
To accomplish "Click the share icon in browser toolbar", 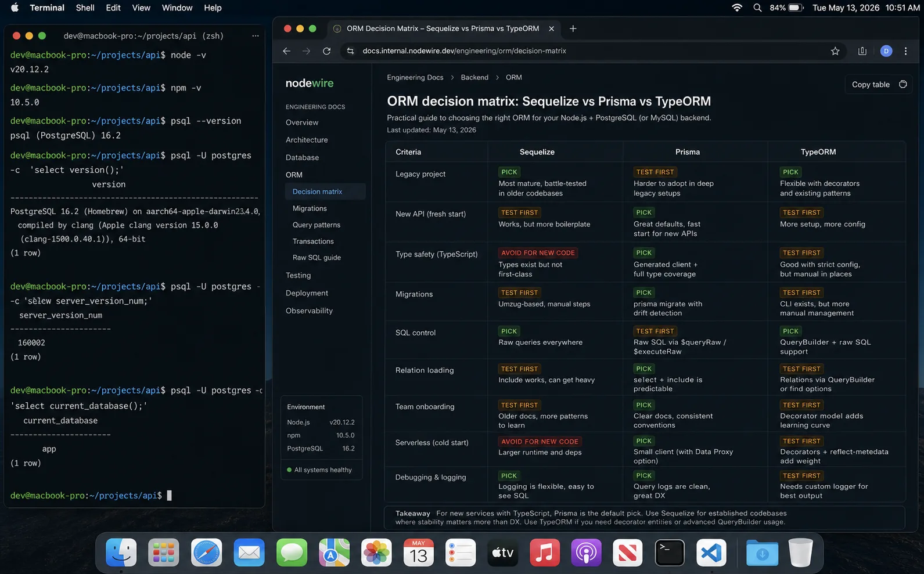I will (x=862, y=51).
